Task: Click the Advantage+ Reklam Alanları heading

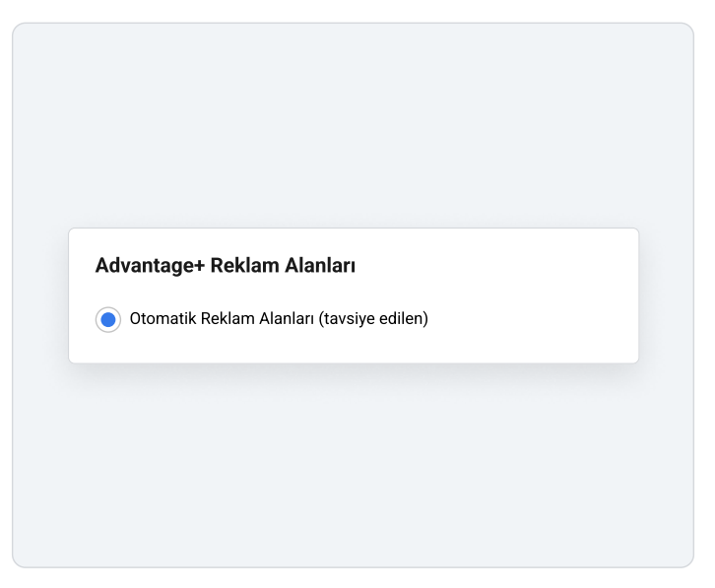Action: (225, 266)
